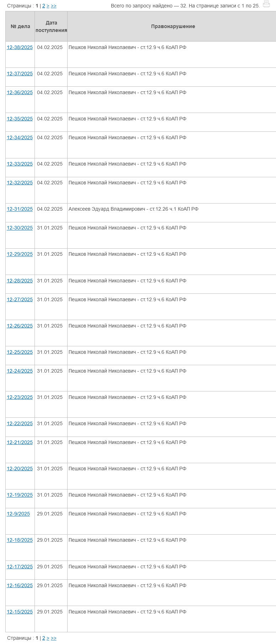The image size is (276, 644).
Task: Click the bottom '>>' last-page link
Action: tap(54, 638)
